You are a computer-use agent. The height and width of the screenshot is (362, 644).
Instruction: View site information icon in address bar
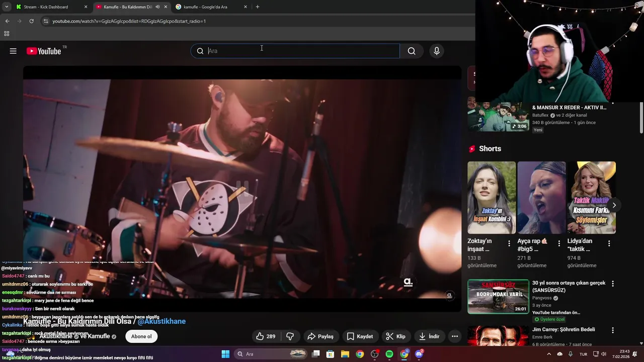pyautogui.click(x=46, y=21)
